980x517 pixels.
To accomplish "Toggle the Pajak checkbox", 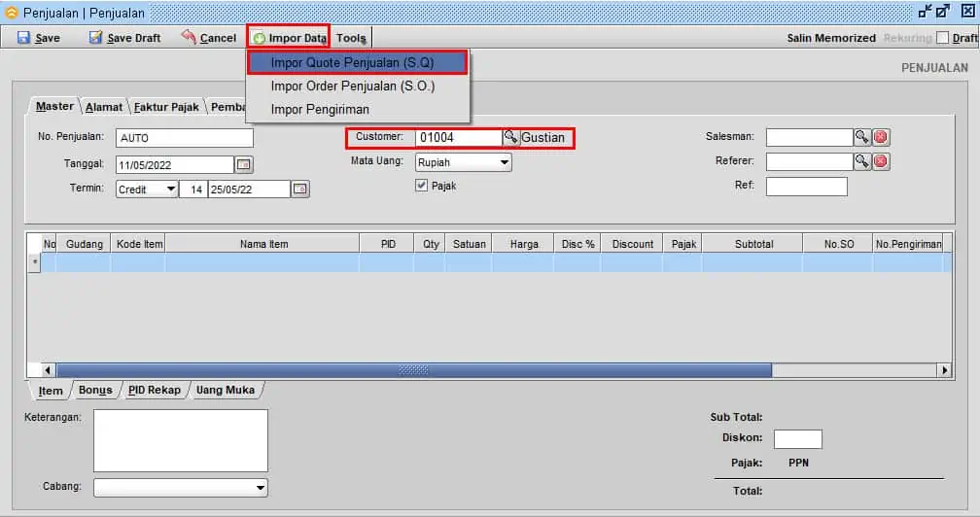I will 422,186.
